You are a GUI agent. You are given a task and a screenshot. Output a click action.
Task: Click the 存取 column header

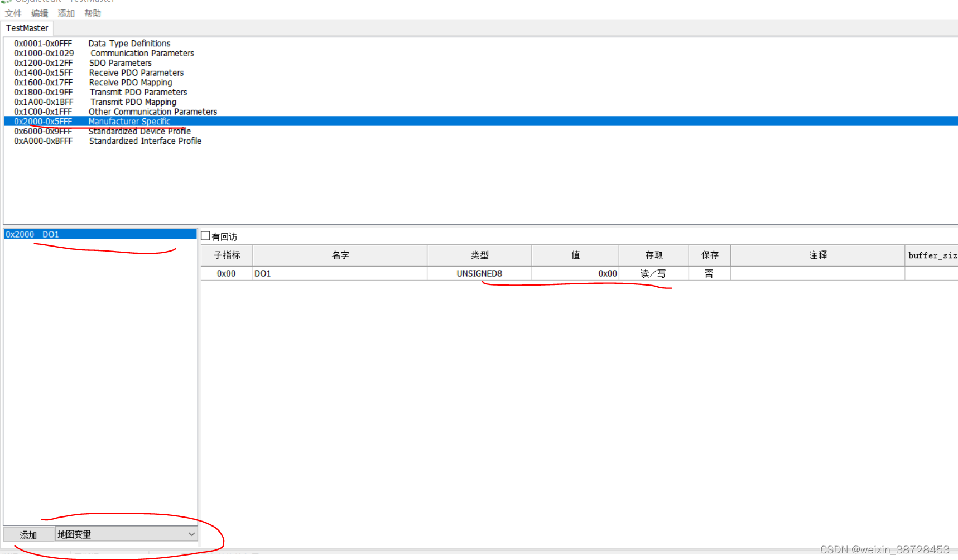[x=654, y=255]
